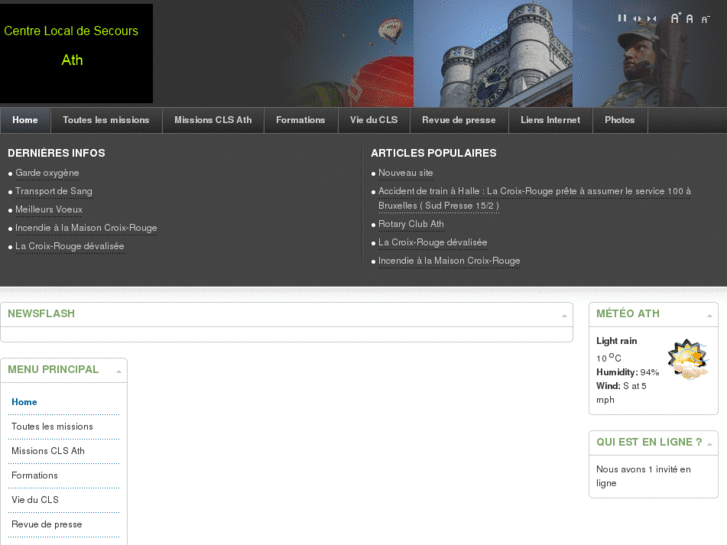Click the Nous avons 1 invité en ligne text

tap(644, 476)
